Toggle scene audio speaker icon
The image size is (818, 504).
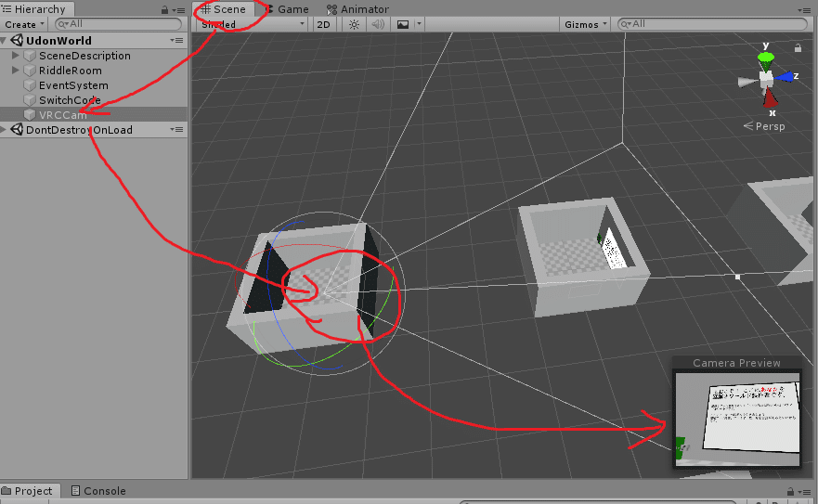coord(378,24)
